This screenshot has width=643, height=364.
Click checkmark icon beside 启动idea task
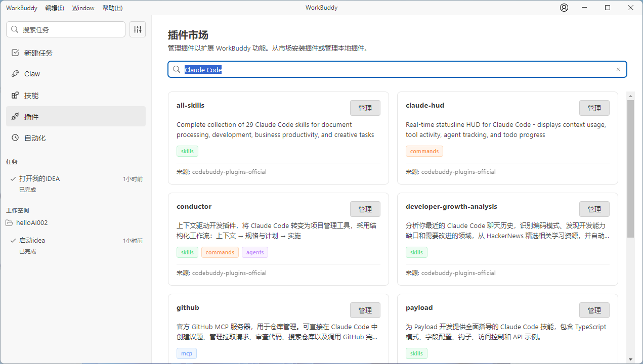coord(13,240)
